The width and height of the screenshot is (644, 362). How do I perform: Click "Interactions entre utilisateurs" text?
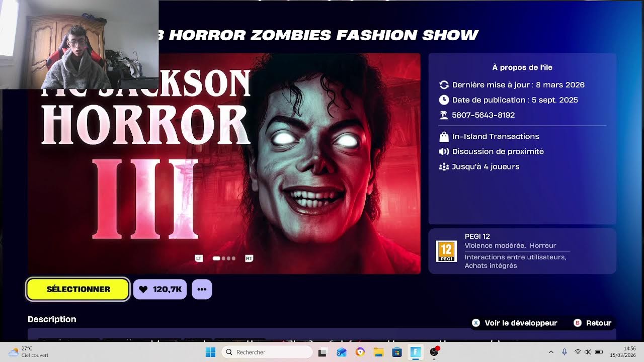coord(515,257)
